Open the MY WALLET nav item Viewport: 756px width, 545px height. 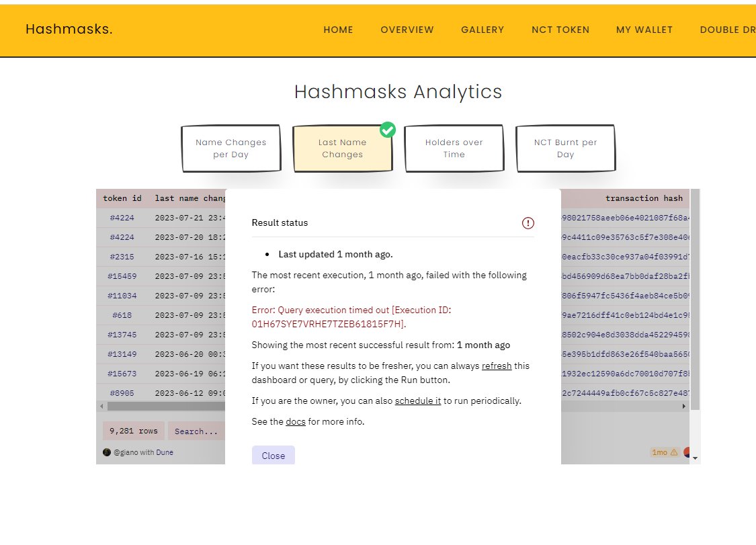click(644, 30)
